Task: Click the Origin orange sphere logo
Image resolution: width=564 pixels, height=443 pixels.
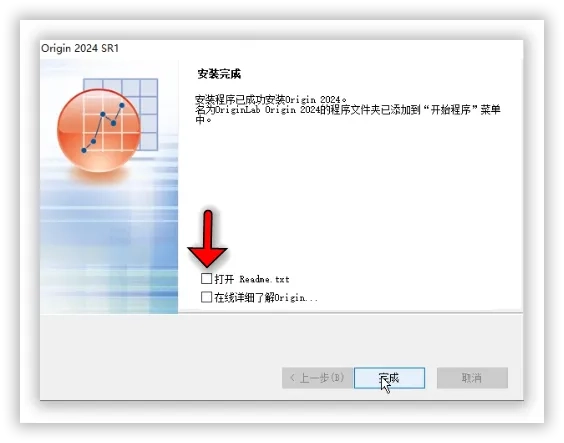Action: coord(99,131)
